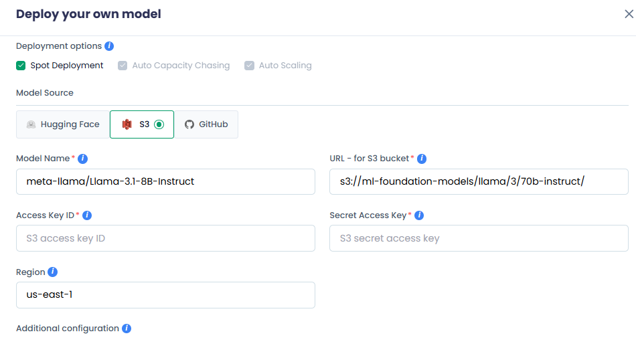Expand the Additional configuration section
Screen dimensions: 636x364
pyautogui.click(x=67, y=329)
